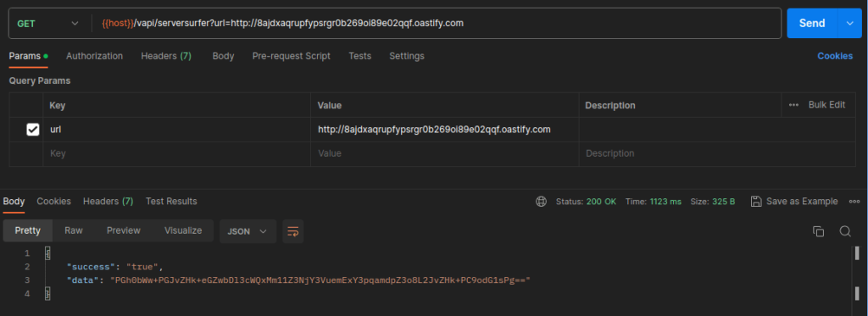The width and height of the screenshot is (868, 316).
Task: Click the url key cell
Action: (x=176, y=130)
